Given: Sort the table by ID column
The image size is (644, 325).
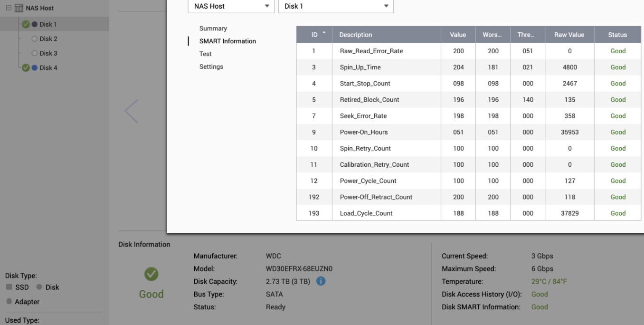Looking at the screenshot, I should point(314,35).
